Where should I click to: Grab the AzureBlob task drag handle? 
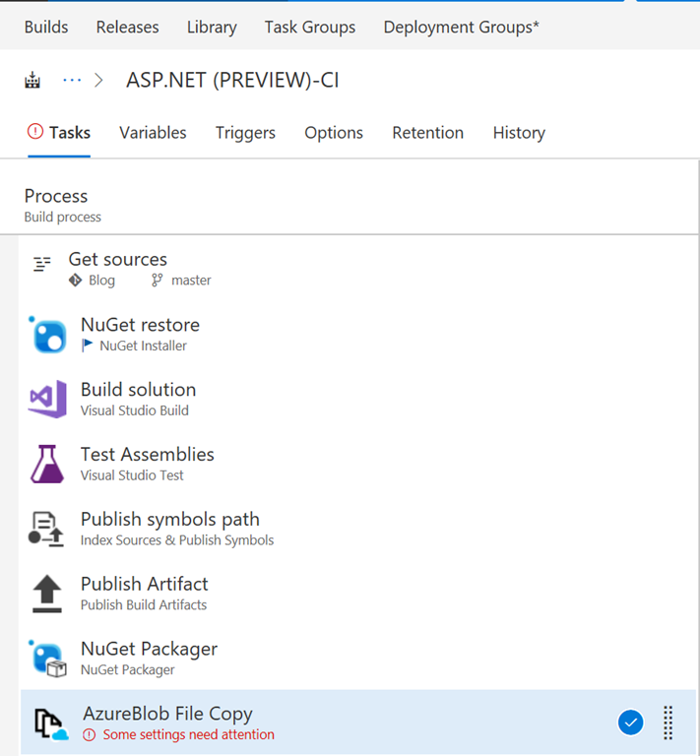[x=668, y=723]
